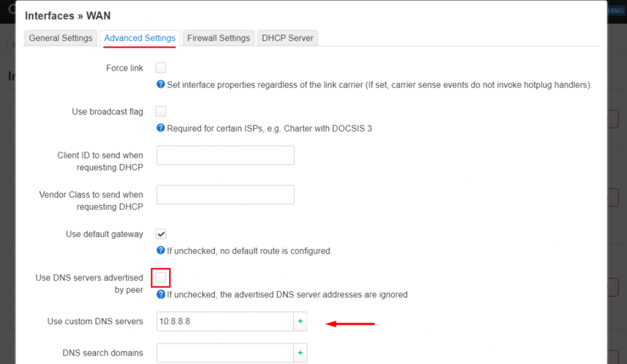
Task: Switch to the General Settings tab
Action: coord(60,38)
